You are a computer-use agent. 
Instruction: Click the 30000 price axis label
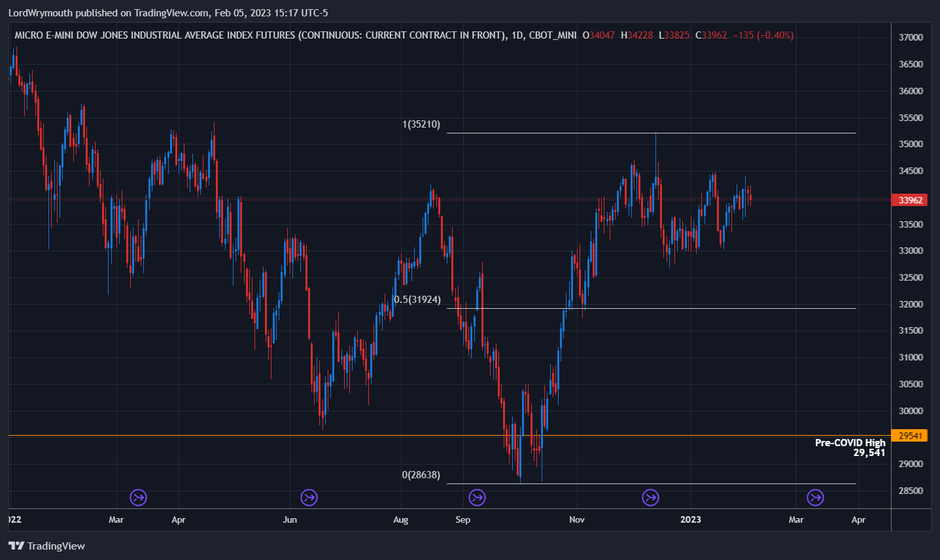(911, 411)
